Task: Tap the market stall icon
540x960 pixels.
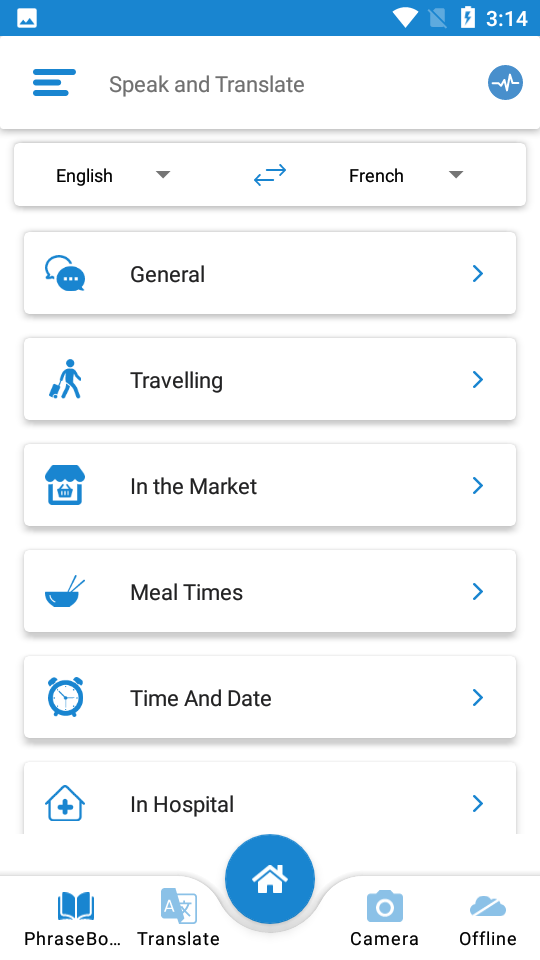Action: pos(65,485)
